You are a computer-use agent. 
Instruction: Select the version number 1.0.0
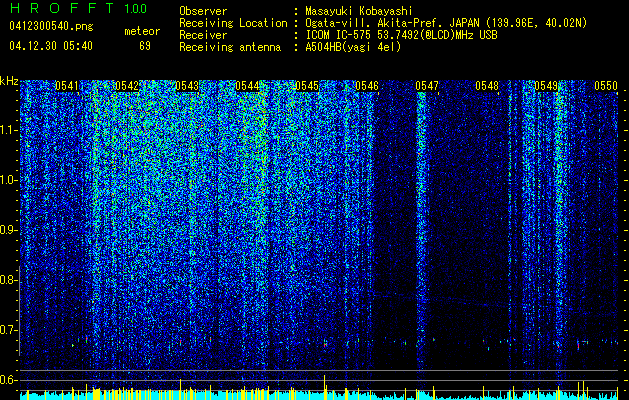[135, 9]
